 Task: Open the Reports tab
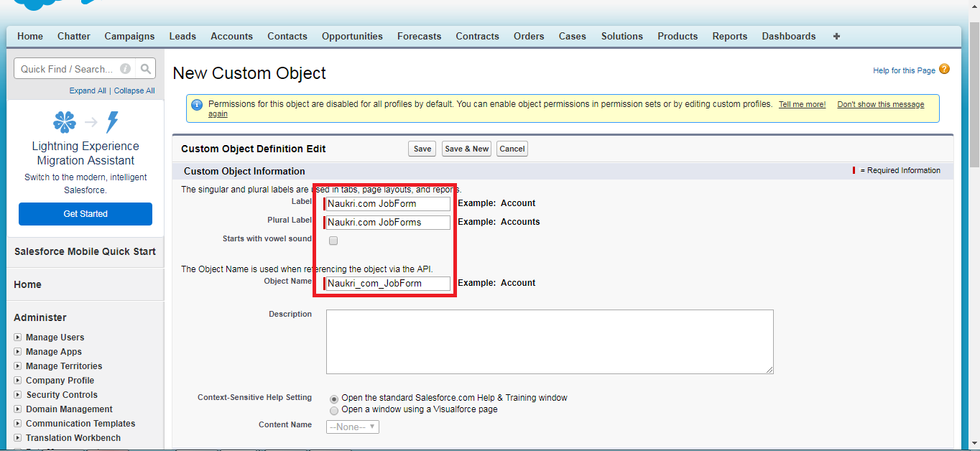(x=730, y=36)
